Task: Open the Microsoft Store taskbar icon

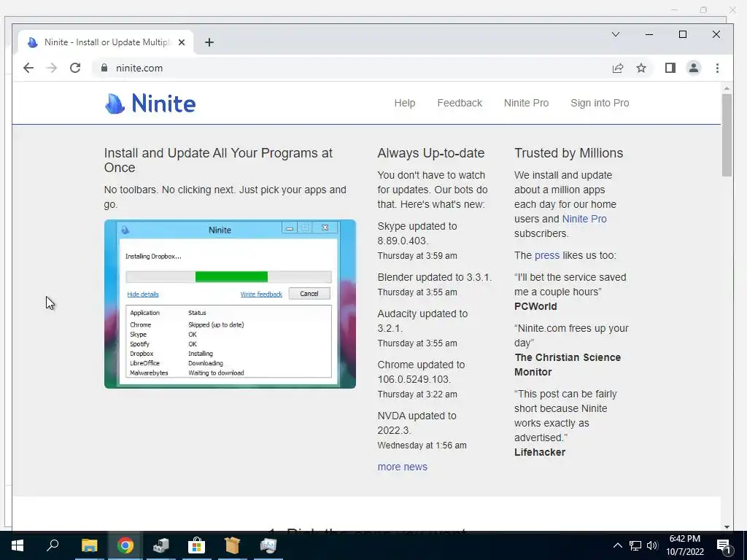Action: tap(196, 545)
